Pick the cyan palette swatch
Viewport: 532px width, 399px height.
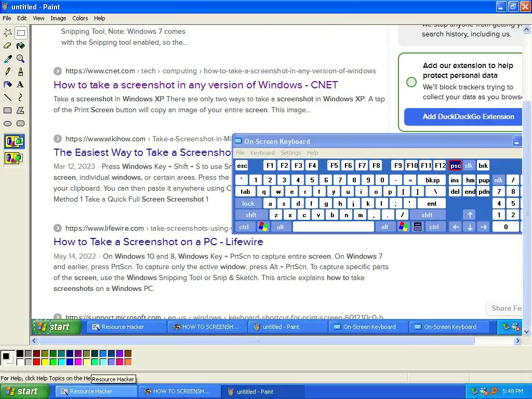[x=61, y=362]
